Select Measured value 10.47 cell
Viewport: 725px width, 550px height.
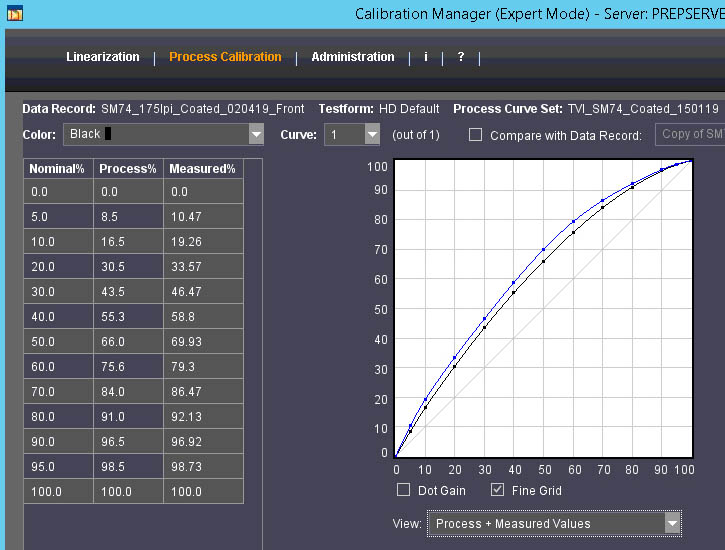(x=203, y=216)
